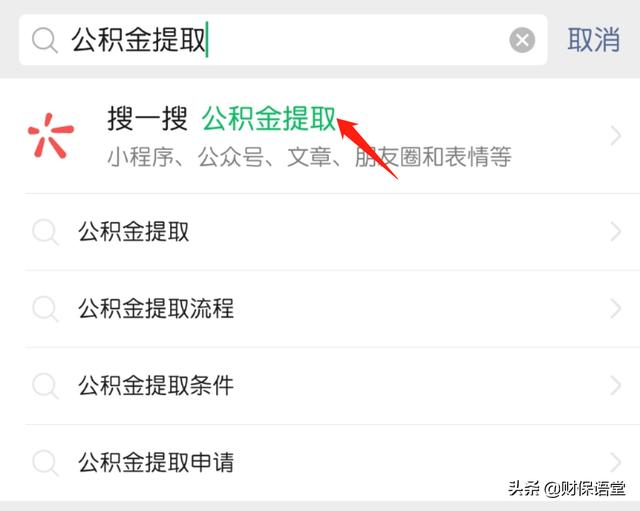Tap the magnifier icon in the search bar
Screen dimensions: 640x511
[x=44, y=40]
